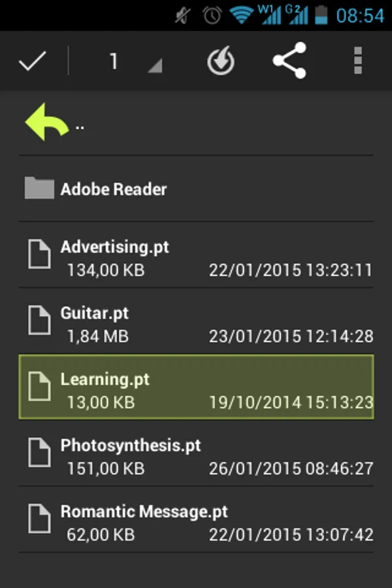Tap the Advertising.pt document icon
392x588 pixels.
click(39, 253)
